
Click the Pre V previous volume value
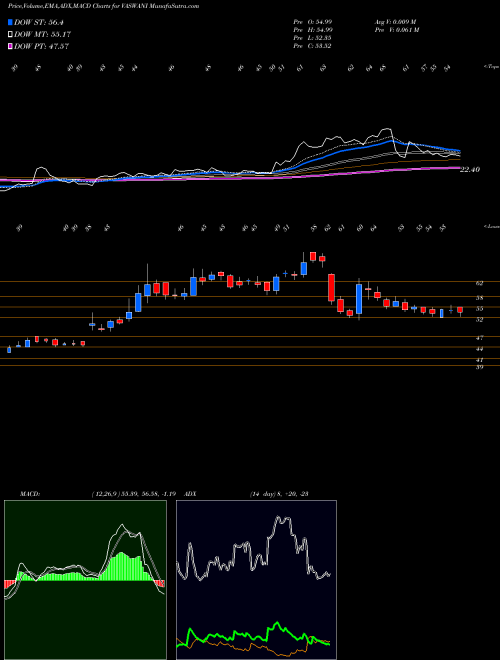pos(396,30)
